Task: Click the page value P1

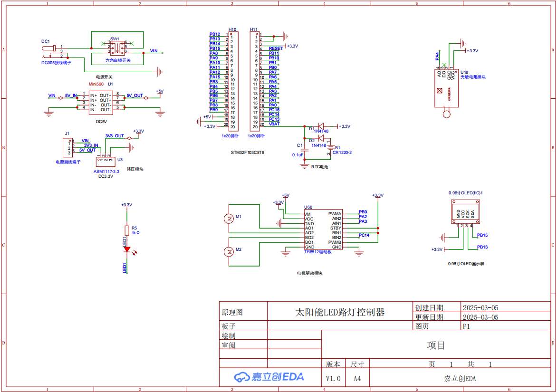Action: (466, 326)
